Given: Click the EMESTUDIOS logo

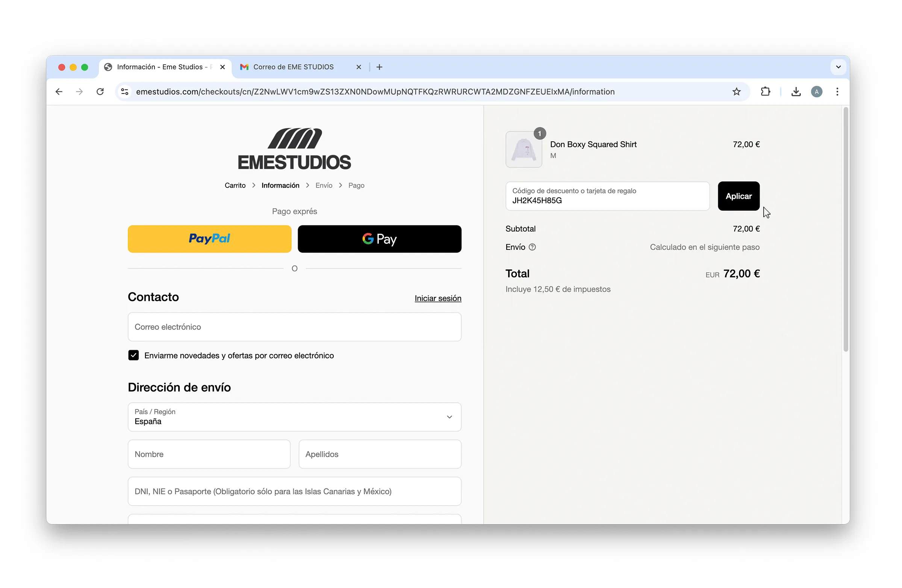Looking at the screenshot, I should 295,148.
